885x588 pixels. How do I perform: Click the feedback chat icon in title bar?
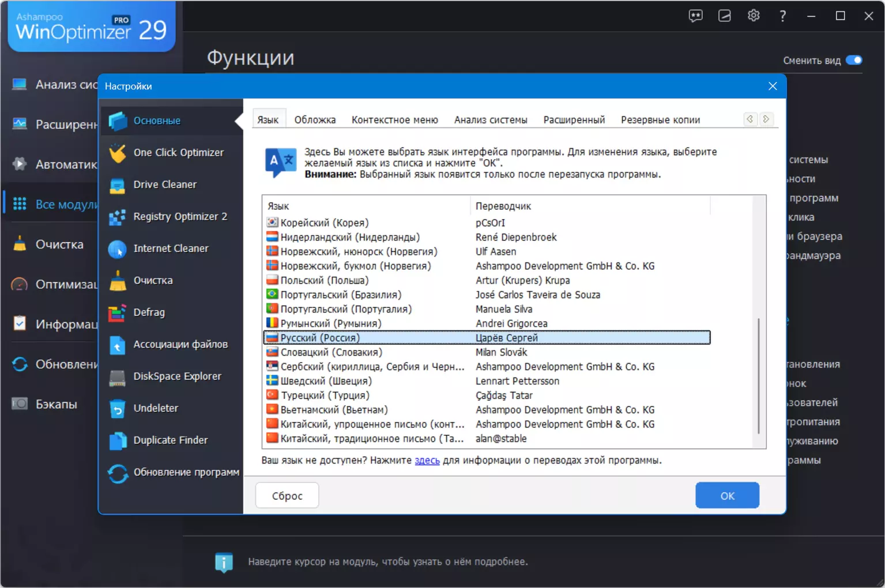click(696, 16)
